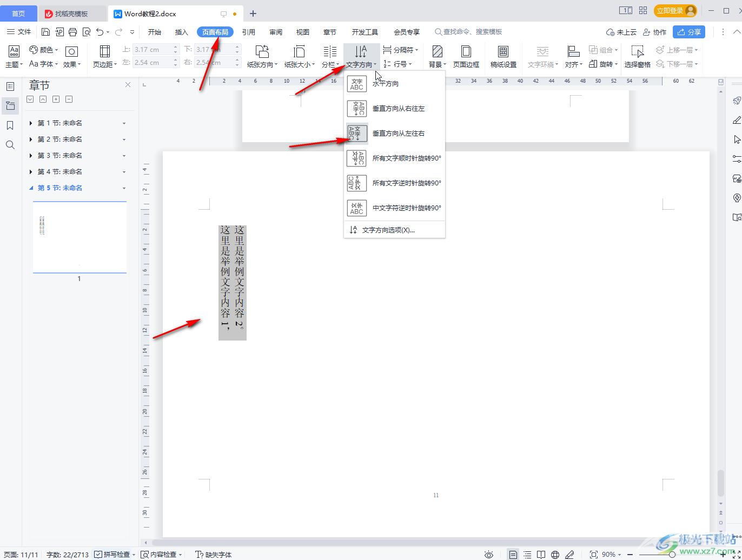742x560 pixels.
Task: Open the search icon in left sidebar
Action: pos(10,145)
